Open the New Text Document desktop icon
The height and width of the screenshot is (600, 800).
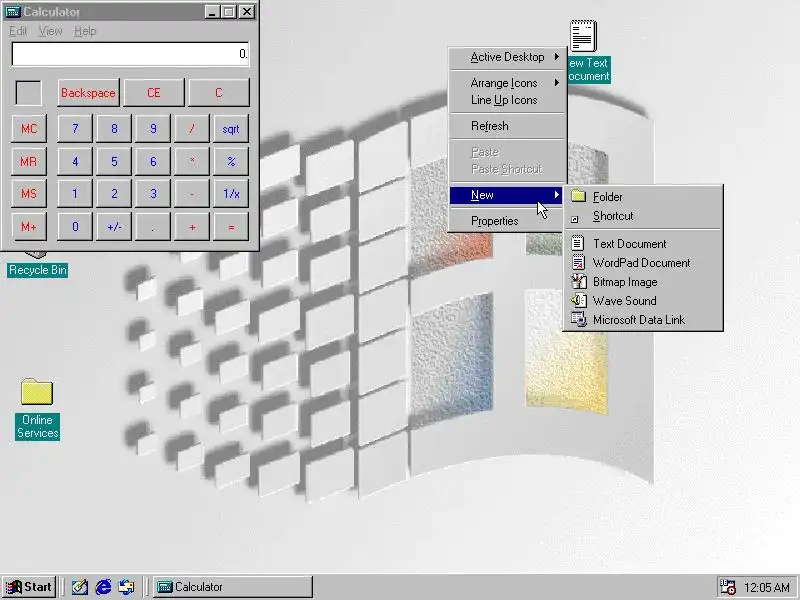pos(583,36)
